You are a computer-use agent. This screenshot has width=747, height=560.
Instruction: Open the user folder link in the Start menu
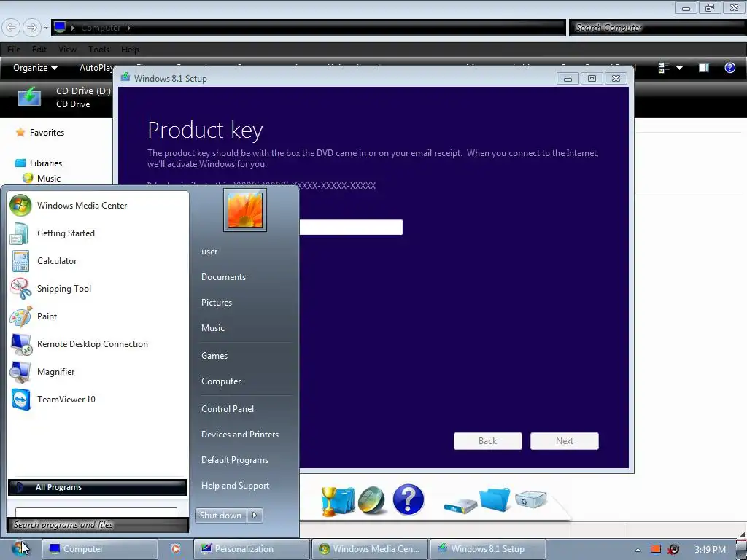pyautogui.click(x=209, y=252)
